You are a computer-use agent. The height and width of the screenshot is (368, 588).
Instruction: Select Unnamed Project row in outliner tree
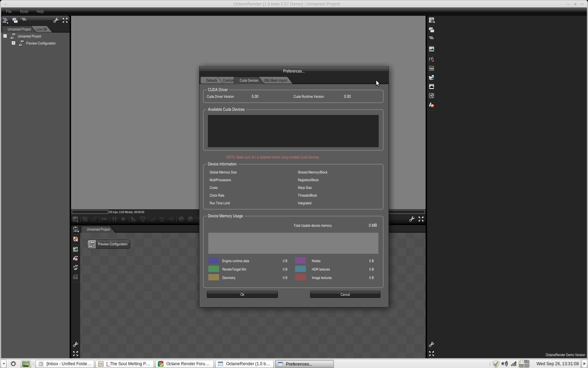(29, 36)
